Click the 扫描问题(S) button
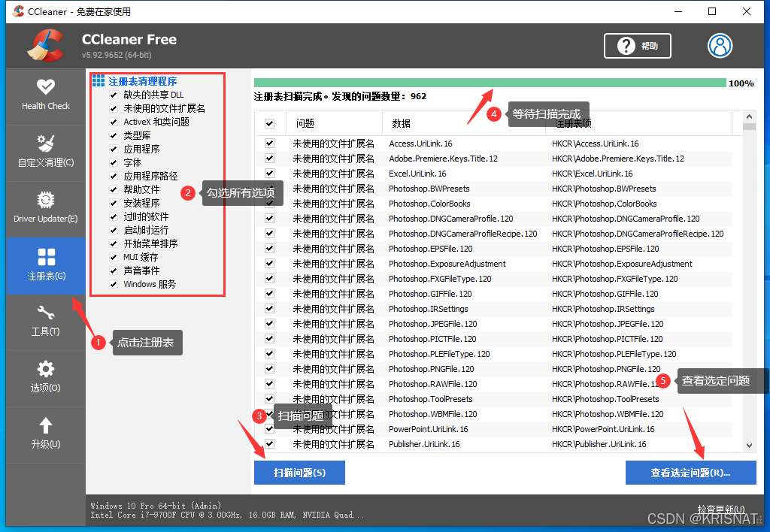770x532 pixels. 299,473
